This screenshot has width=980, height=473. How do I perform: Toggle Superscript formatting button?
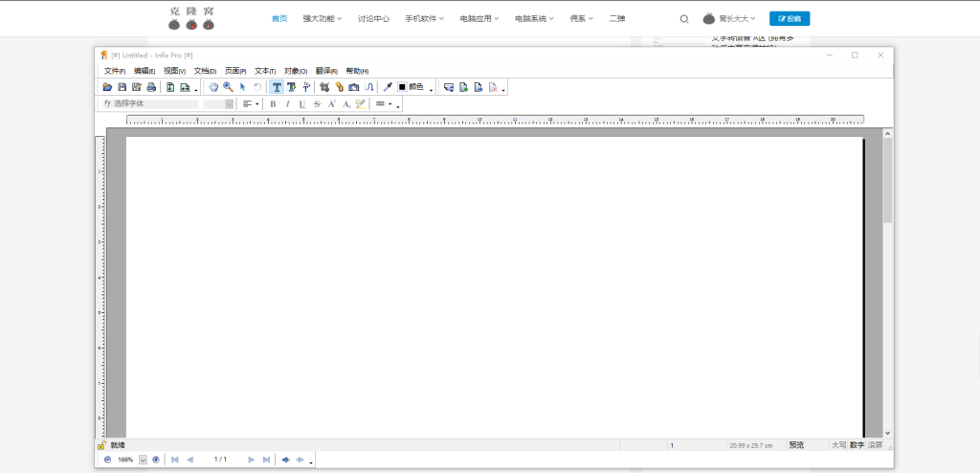coord(332,103)
